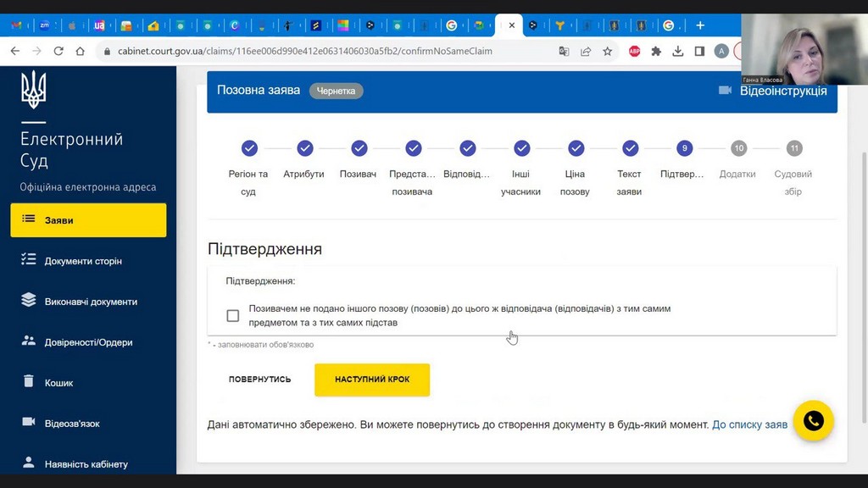Check the no-other-claim confirmation checkbox
This screenshot has height=488, width=868.
(233, 316)
